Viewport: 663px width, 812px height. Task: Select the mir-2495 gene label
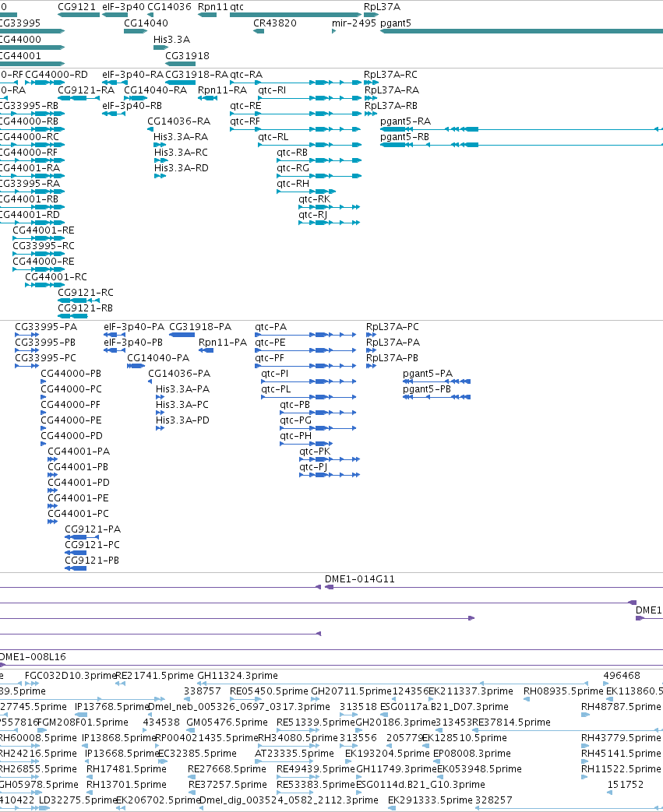point(354,23)
